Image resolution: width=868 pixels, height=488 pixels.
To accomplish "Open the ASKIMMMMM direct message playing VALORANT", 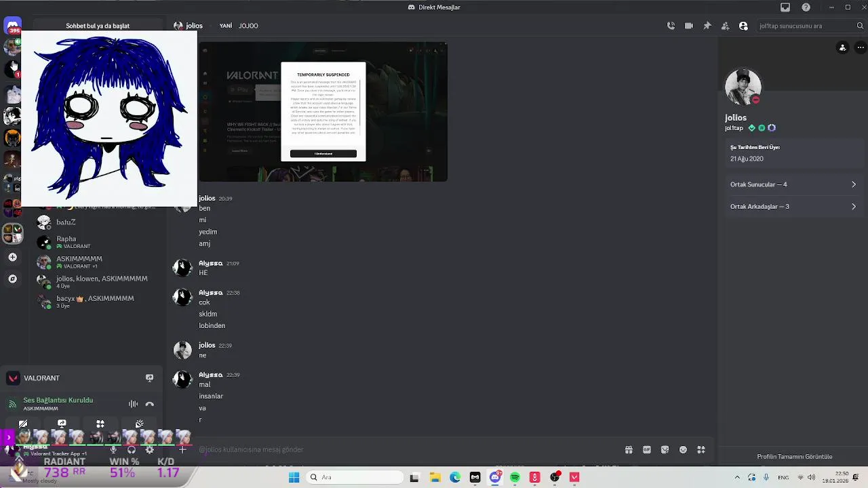I will click(99, 262).
